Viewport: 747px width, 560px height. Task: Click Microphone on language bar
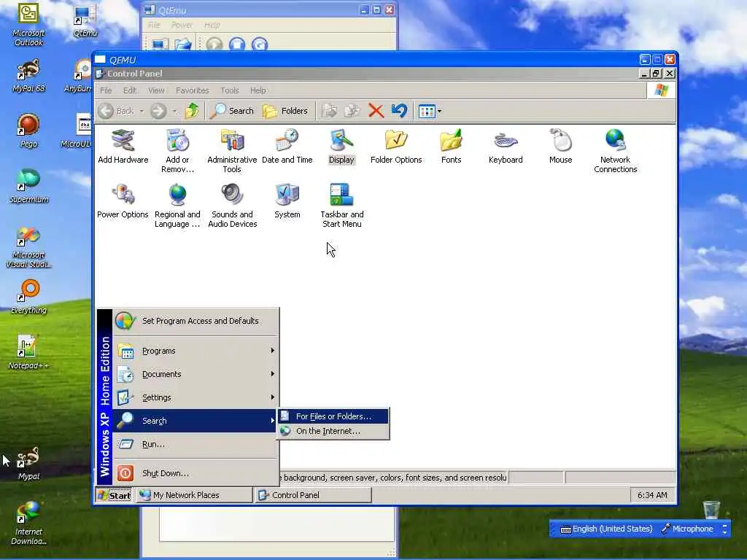pos(686,529)
